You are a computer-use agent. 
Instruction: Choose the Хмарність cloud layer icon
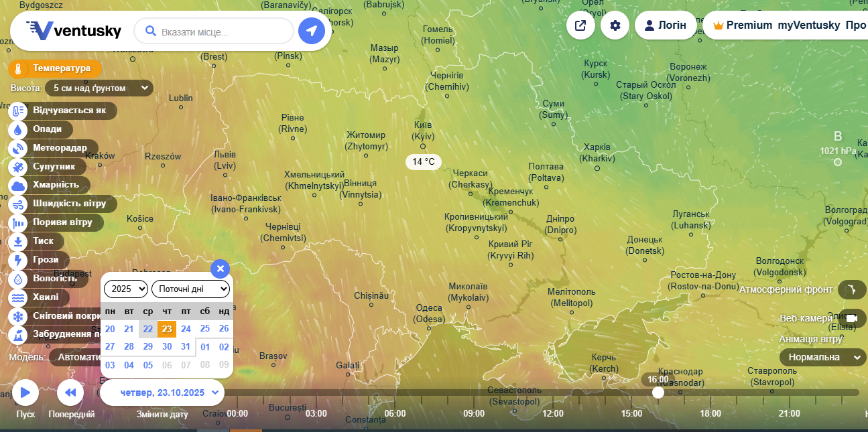18,185
